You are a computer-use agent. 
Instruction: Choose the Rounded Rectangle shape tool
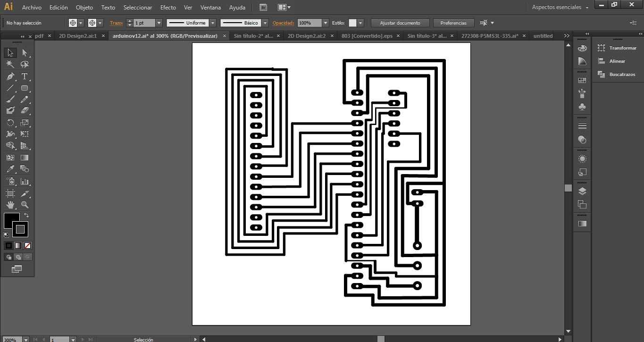25,88
